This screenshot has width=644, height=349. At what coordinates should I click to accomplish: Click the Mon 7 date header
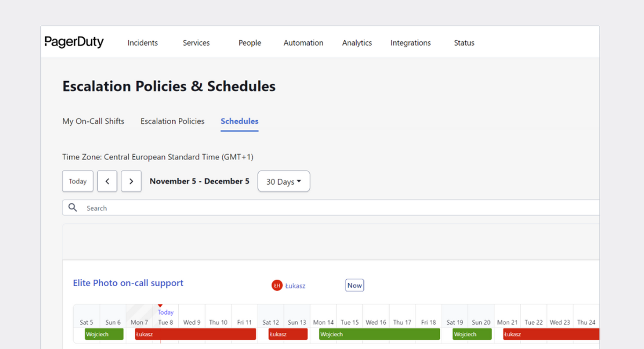[139, 323]
